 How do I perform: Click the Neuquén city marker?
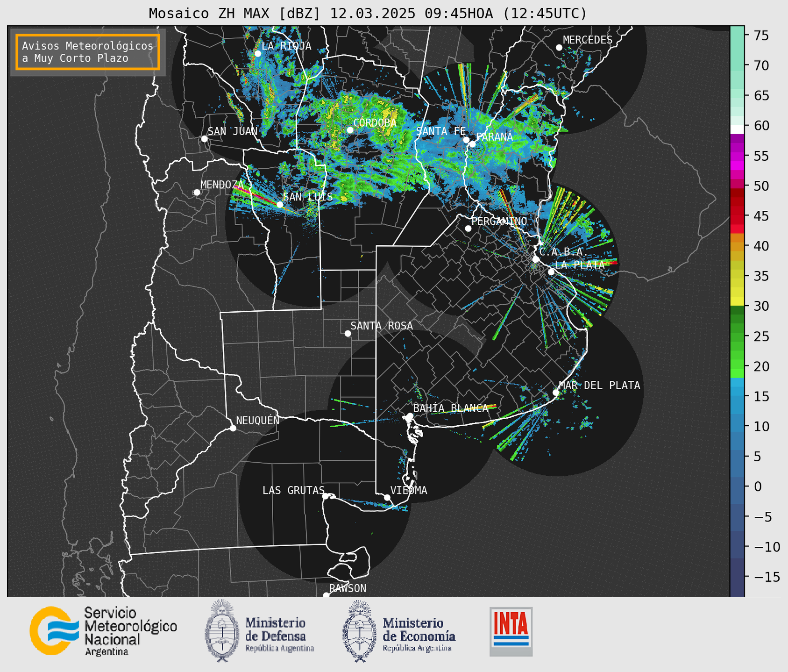tap(233, 428)
